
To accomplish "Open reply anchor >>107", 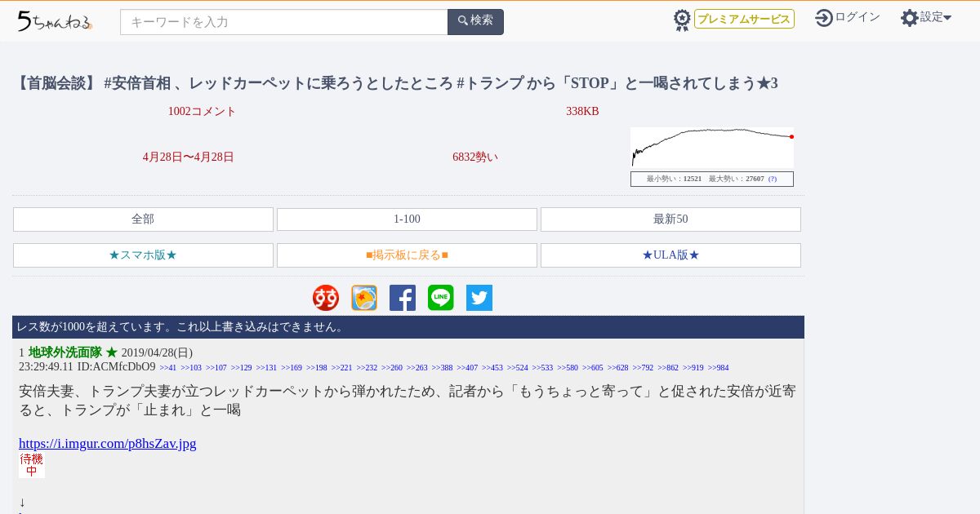I will [216, 368].
